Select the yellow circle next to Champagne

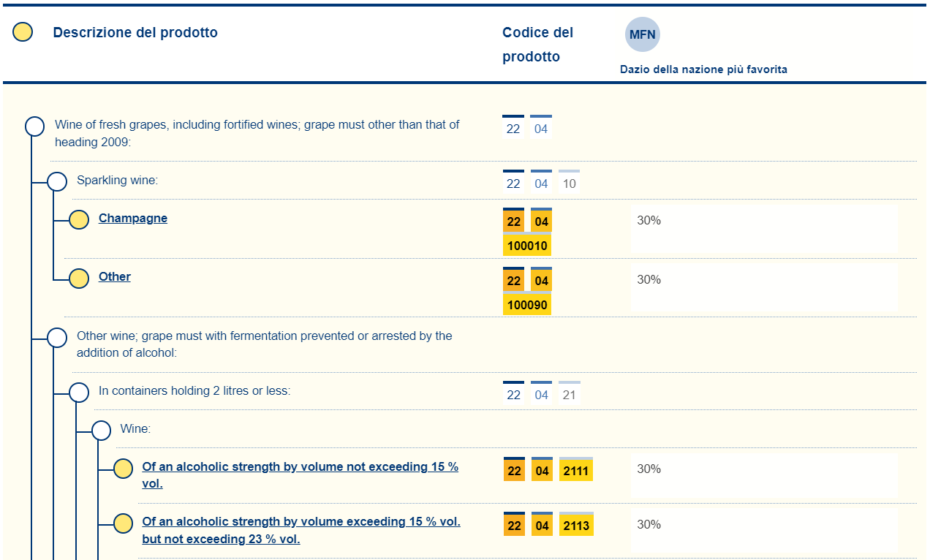[x=79, y=219]
